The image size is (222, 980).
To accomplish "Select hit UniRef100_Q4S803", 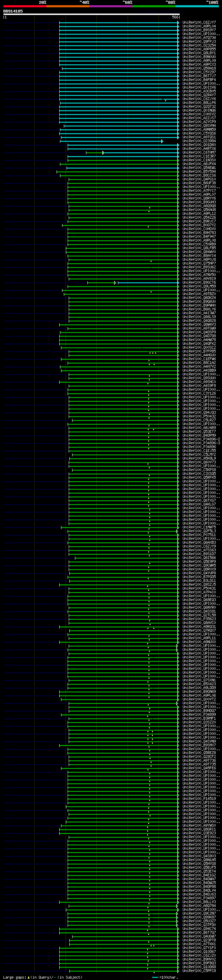I will 199,856.
